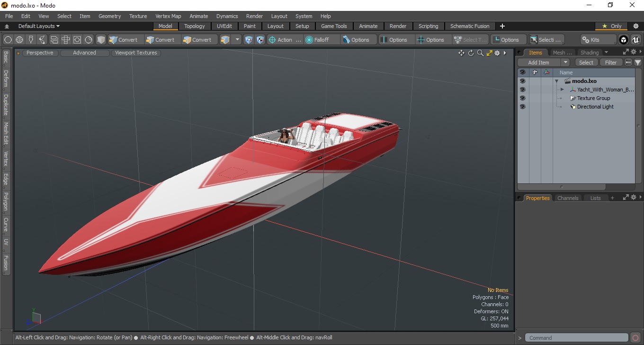
Task: Open the Kits button
Action: pos(599,40)
